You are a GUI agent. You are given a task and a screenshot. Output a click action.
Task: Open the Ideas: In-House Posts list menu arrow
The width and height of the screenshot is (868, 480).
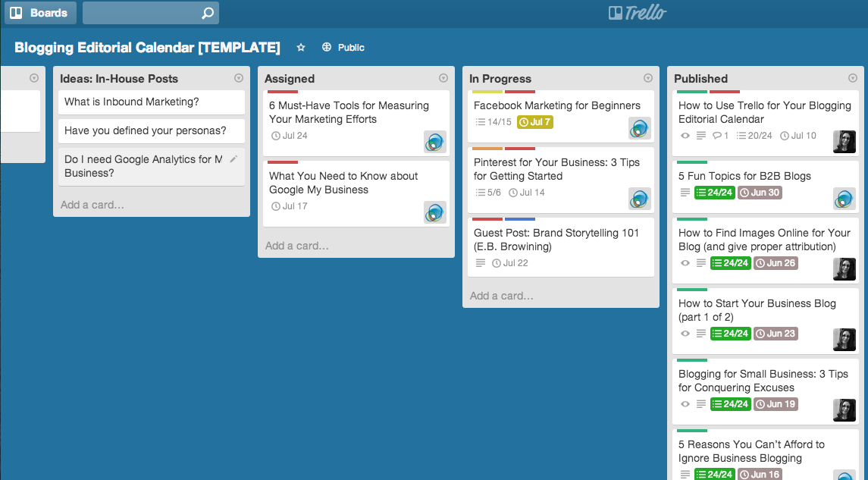tap(239, 78)
